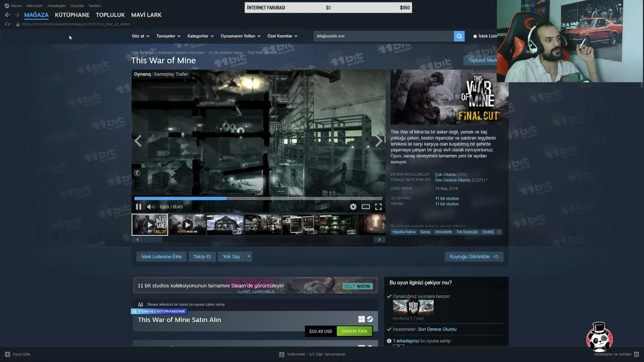Switch to the TOPLULUK tab

click(110, 15)
